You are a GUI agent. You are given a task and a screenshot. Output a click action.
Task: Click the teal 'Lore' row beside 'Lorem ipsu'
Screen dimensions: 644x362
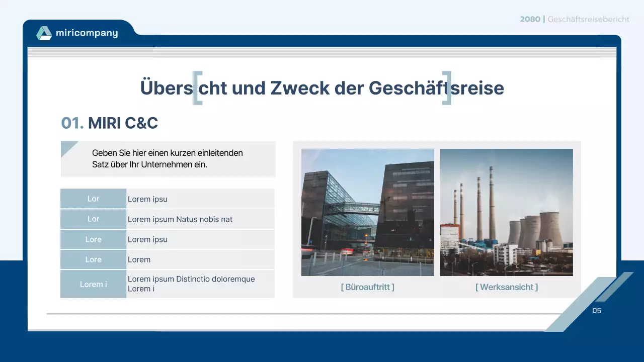pyautogui.click(x=93, y=239)
